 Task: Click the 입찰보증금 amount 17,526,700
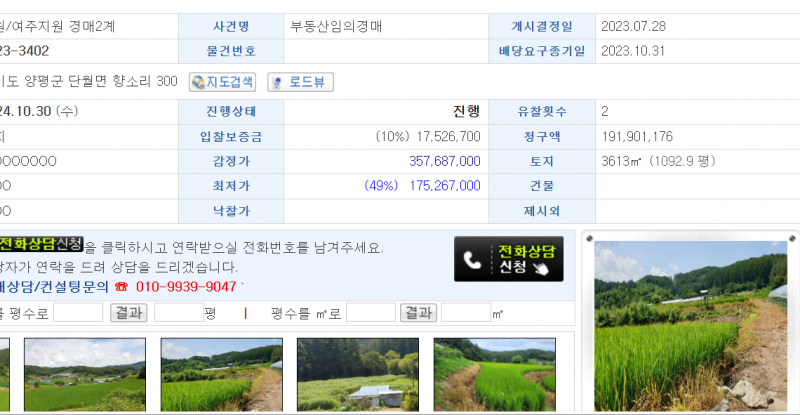coord(448,137)
